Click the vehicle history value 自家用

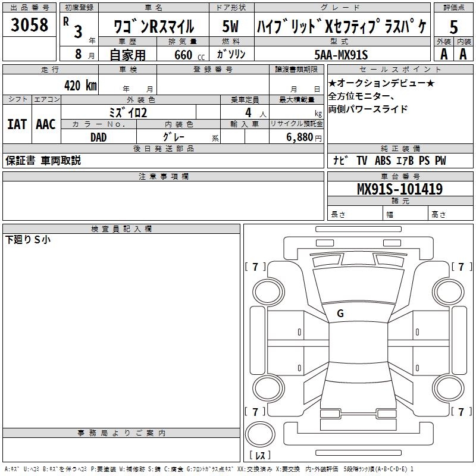127,55
